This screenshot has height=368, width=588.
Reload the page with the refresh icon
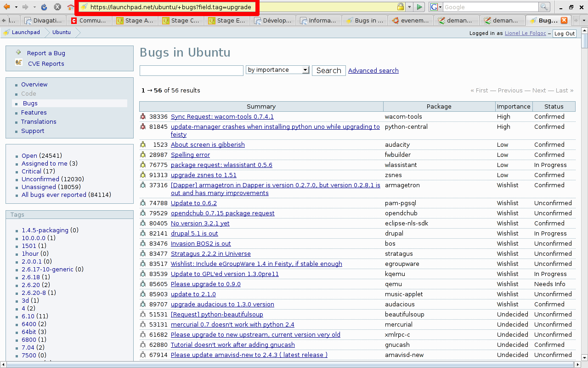click(44, 7)
